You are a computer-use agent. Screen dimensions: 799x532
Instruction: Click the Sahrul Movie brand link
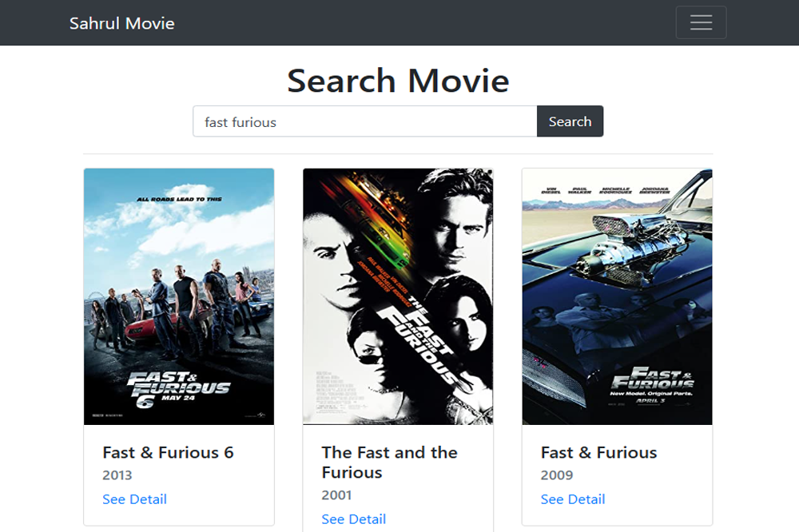(x=121, y=23)
